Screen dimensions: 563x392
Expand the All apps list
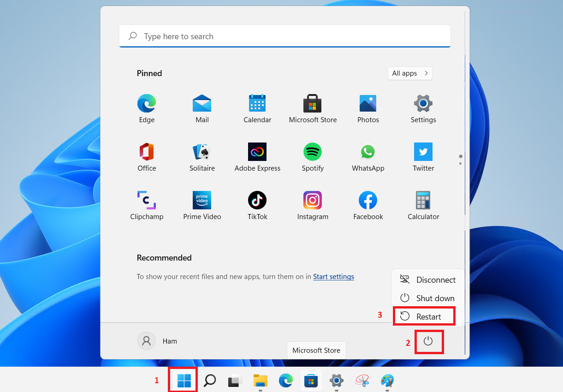tap(410, 73)
